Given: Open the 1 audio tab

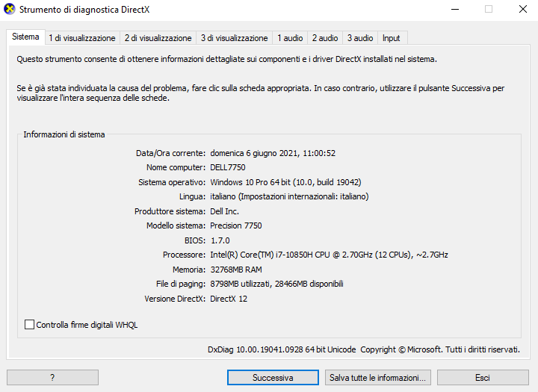Looking at the screenshot, I should [x=290, y=38].
